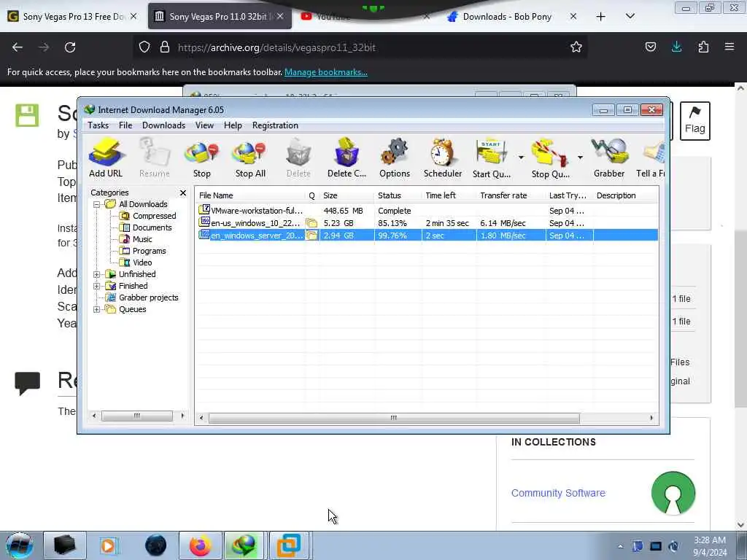Open the Options gear icon
747x560 pixels.
click(395, 157)
